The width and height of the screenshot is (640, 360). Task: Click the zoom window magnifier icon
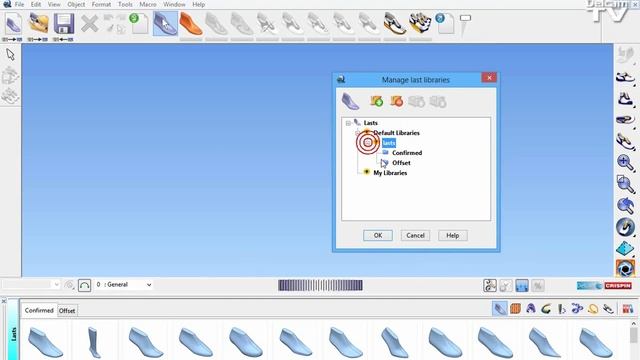(x=625, y=184)
